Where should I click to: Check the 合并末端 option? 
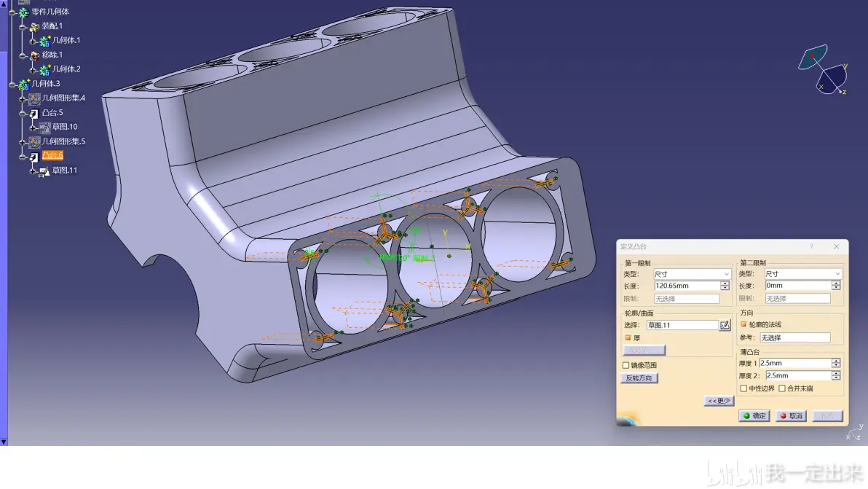(781, 388)
